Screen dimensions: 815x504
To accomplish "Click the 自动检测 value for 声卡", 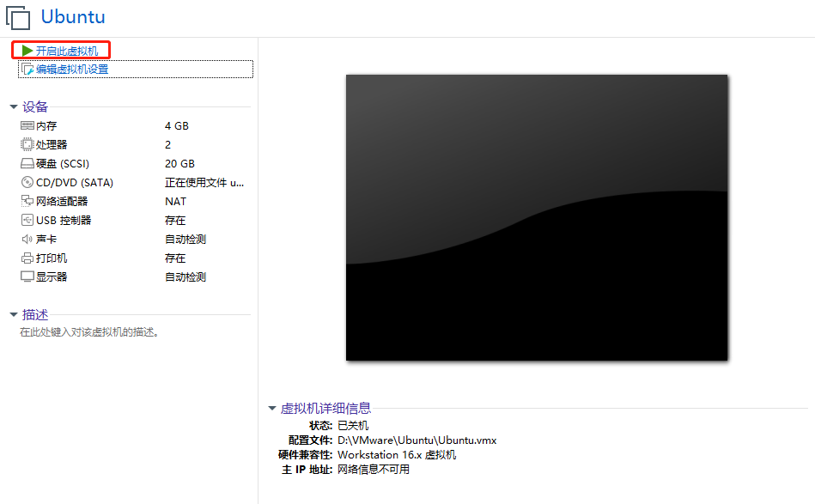I will point(186,239).
